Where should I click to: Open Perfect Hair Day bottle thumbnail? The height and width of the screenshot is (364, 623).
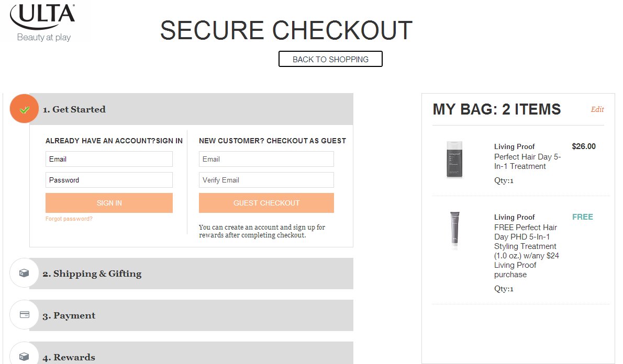(x=454, y=160)
